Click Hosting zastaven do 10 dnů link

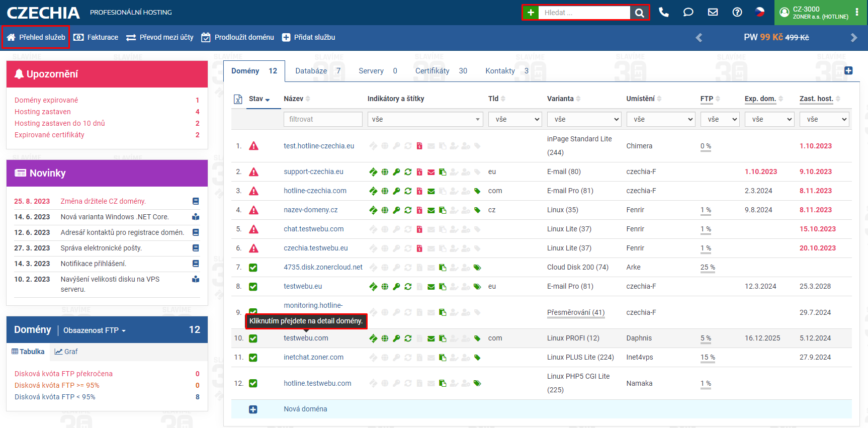point(60,123)
